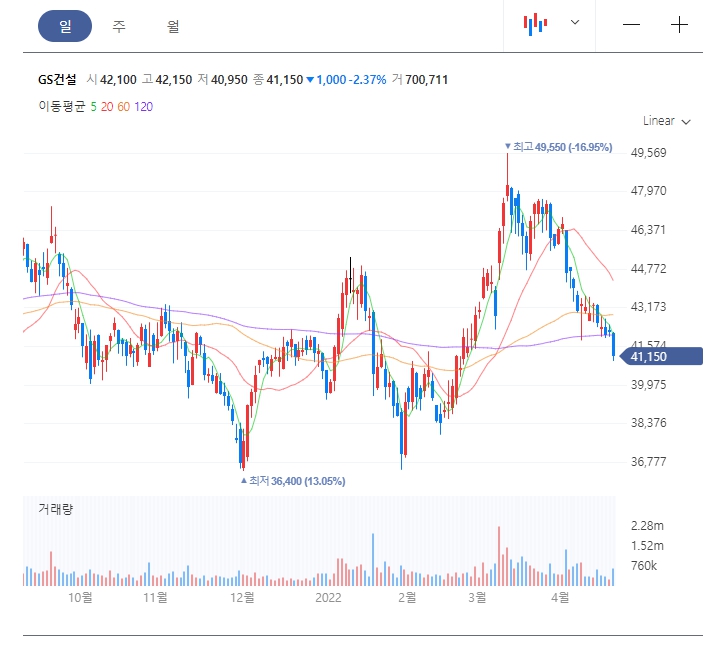Click the 12월 axis label
The height and width of the screenshot is (666, 720).
pos(242,598)
